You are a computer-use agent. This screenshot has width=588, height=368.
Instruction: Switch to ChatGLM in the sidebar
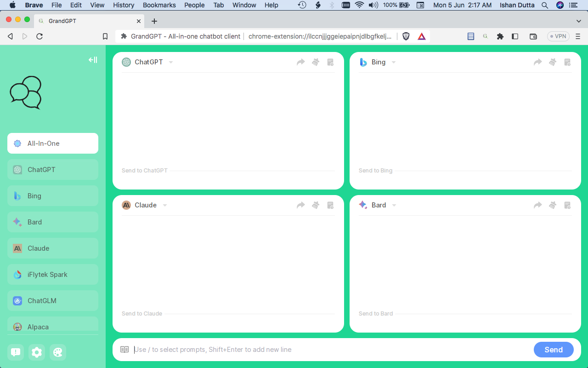(53, 301)
